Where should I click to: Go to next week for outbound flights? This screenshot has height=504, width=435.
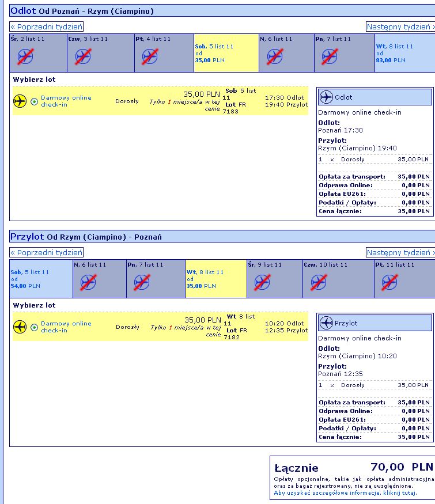400,26
